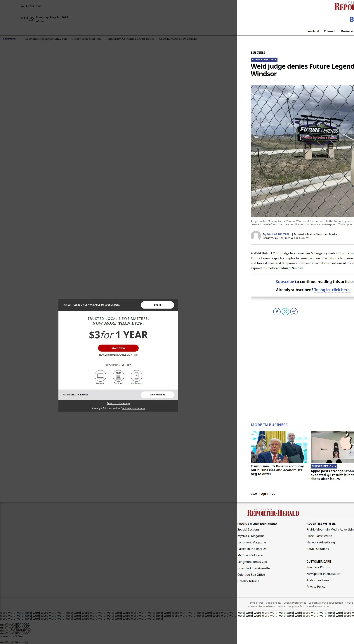This screenshot has width=354, height=644.
Task: Open Estes Park Trail-Gazette link
Action: coord(254,568)
